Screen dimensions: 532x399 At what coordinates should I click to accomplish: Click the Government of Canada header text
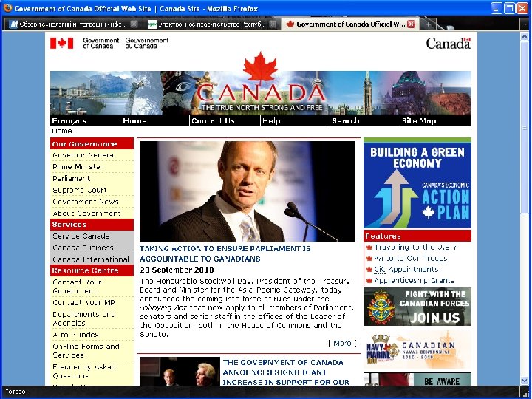(100, 43)
